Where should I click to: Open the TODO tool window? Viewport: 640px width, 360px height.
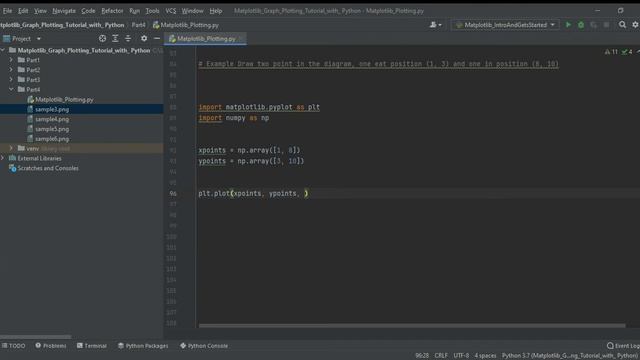pyautogui.click(x=13, y=346)
